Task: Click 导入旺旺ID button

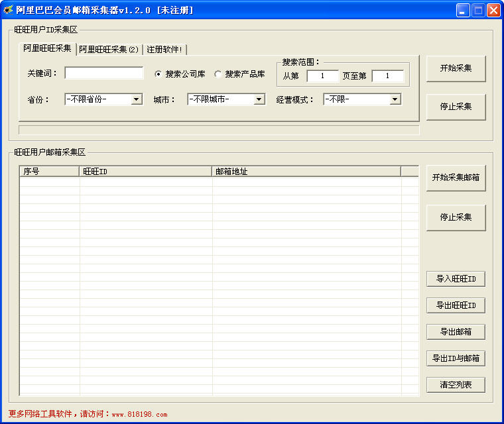Action: click(456, 279)
